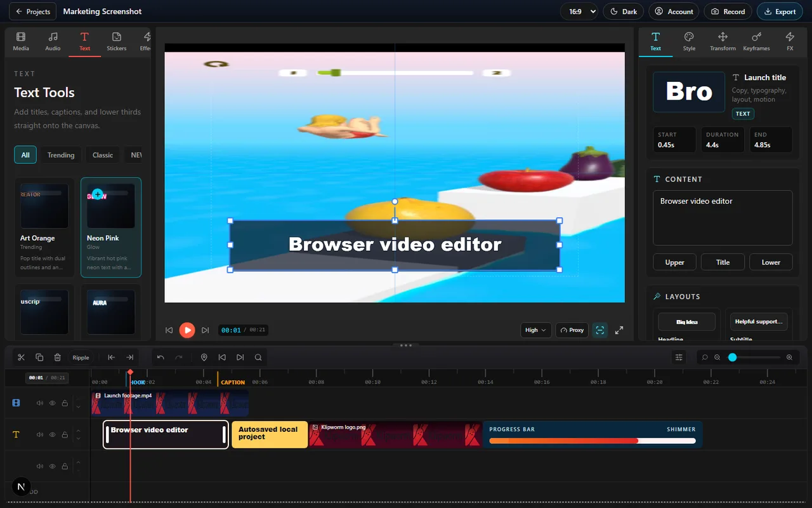Move the text track up with chevron
812x508 pixels.
(x=78, y=431)
